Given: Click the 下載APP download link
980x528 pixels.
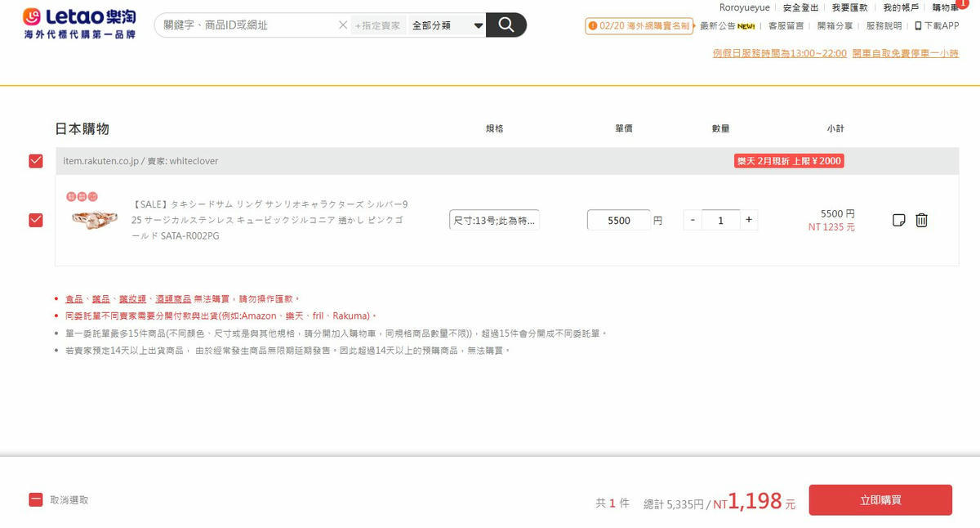Looking at the screenshot, I should click(937, 26).
